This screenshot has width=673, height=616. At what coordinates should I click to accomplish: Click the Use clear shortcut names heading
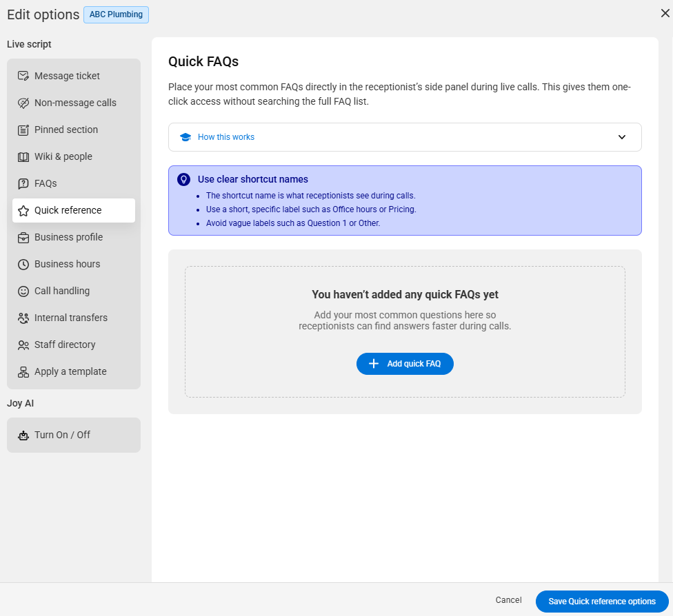[x=253, y=179]
